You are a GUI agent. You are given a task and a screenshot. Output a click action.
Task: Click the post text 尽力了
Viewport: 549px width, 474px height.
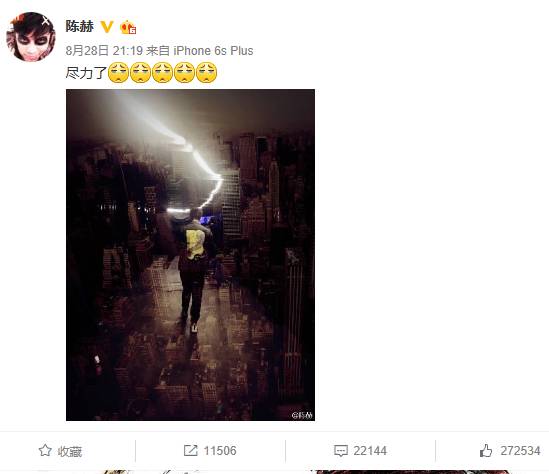(x=86, y=73)
